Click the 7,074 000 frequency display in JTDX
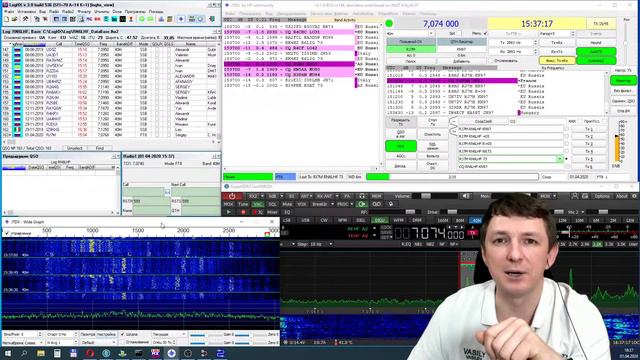Image resolution: width=640 pixels, height=360 pixels. tap(441, 24)
